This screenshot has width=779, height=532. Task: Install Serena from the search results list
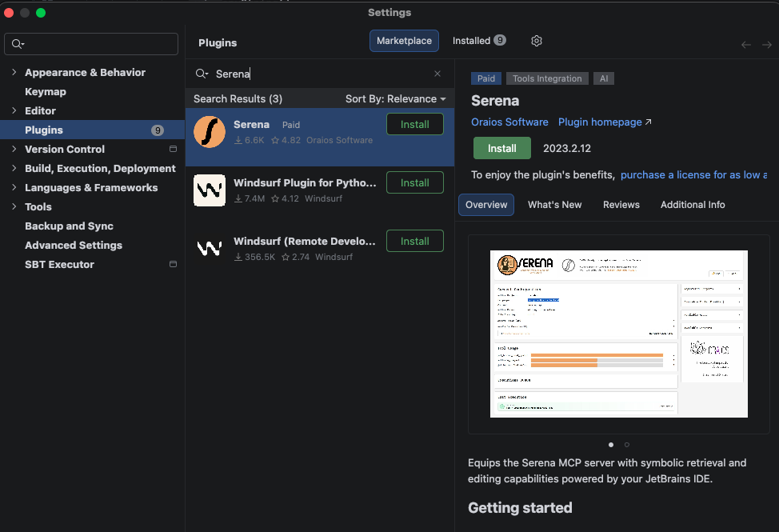pos(415,124)
